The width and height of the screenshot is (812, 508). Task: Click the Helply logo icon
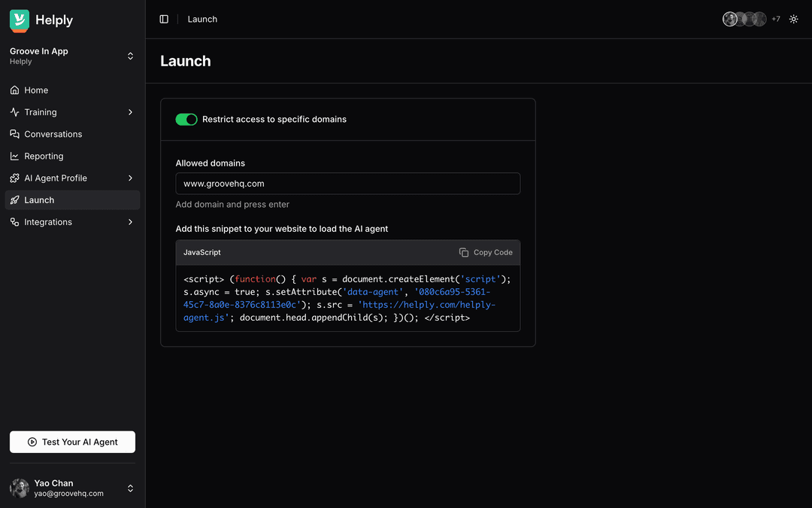(20, 21)
